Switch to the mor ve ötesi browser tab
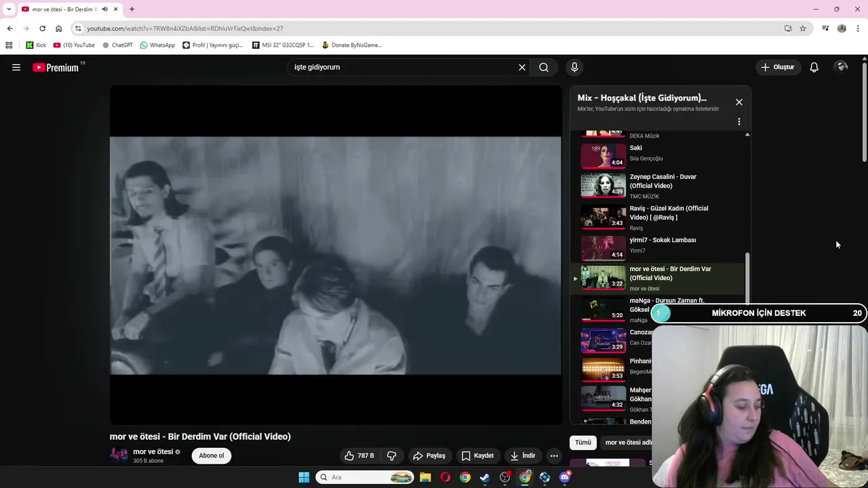The image size is (868, 488). (64, 9)
